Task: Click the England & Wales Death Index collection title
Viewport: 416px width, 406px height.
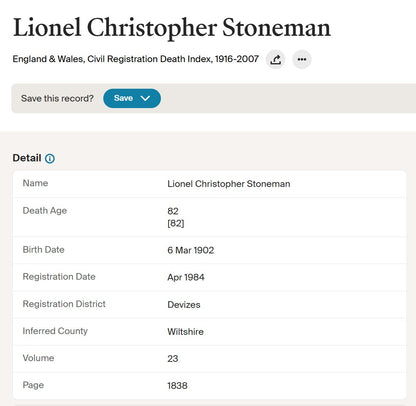Action: 136,59
